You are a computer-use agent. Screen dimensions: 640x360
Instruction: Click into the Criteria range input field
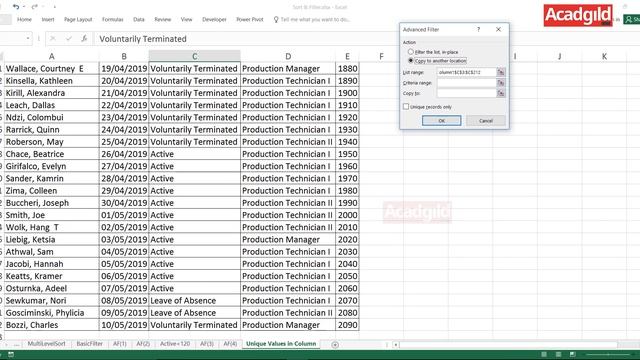(466, 82)
